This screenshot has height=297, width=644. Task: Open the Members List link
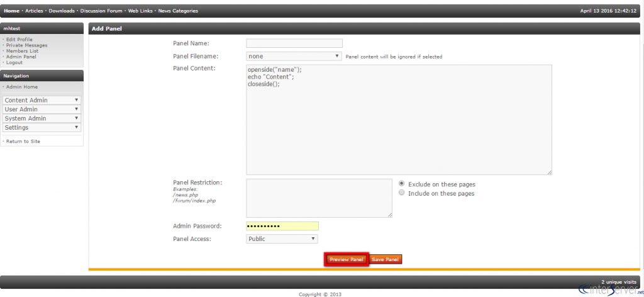coord(22,51)
